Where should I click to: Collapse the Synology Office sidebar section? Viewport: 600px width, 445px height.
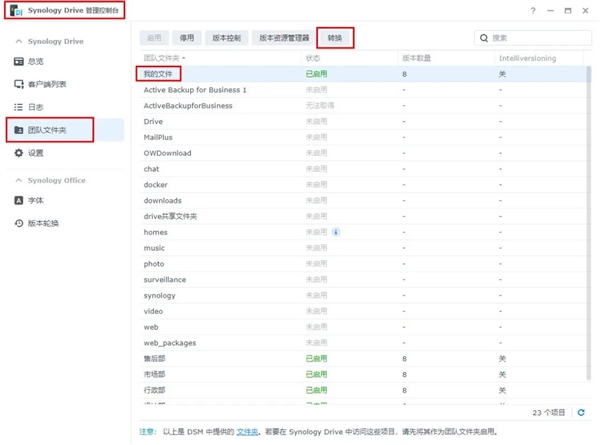coord(18,180)
